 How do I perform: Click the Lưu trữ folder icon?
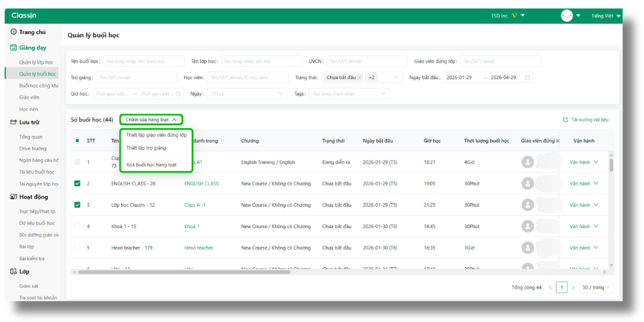pyautogui.click(x=14, y=122)
